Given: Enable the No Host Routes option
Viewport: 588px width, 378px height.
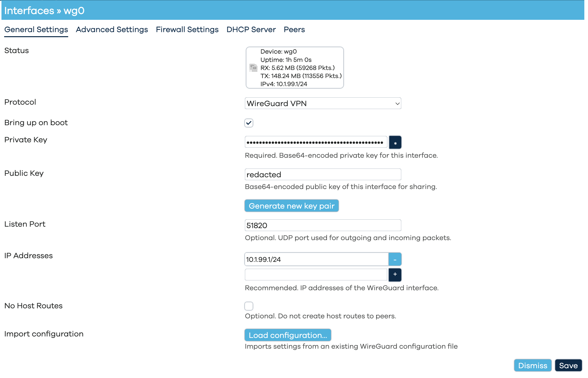Looking at the screenshot, I should pyautogui.click(x=249, y=306).
